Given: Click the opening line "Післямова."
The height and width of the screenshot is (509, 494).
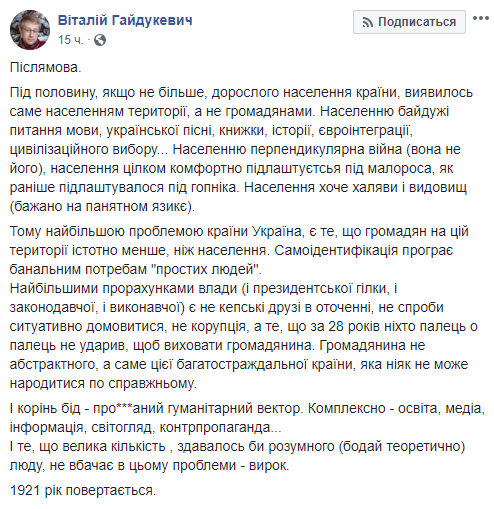Looking at the screenshot, I should click(46, 68).
